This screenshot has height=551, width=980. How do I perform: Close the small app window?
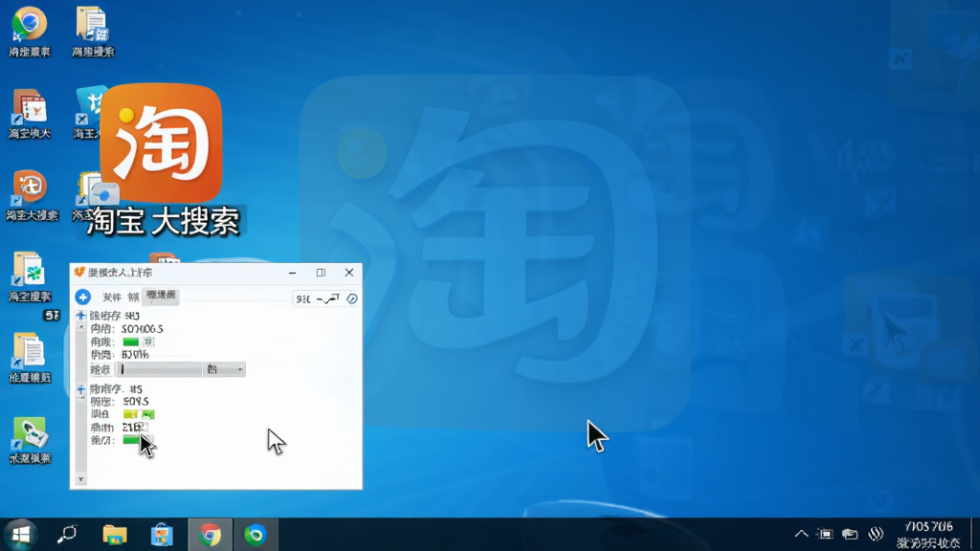tap(348, 273)
